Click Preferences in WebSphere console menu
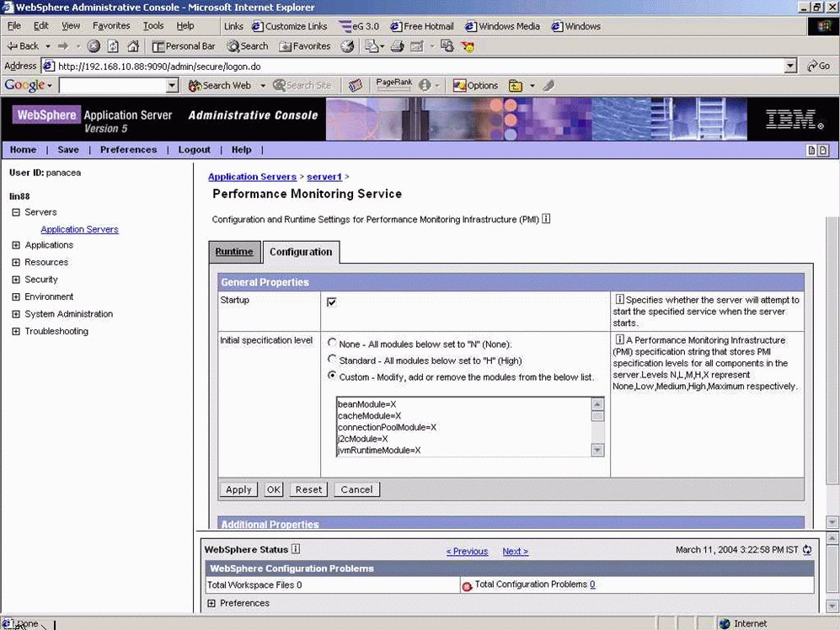The width and height of the screenshot is (840, 630). pos(129,150)
